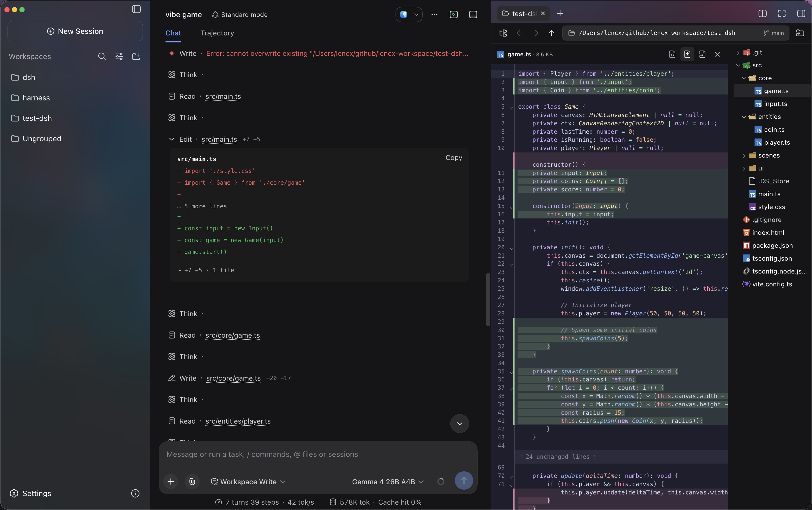Expand the ui folder
812x510 pixels.
744,168
